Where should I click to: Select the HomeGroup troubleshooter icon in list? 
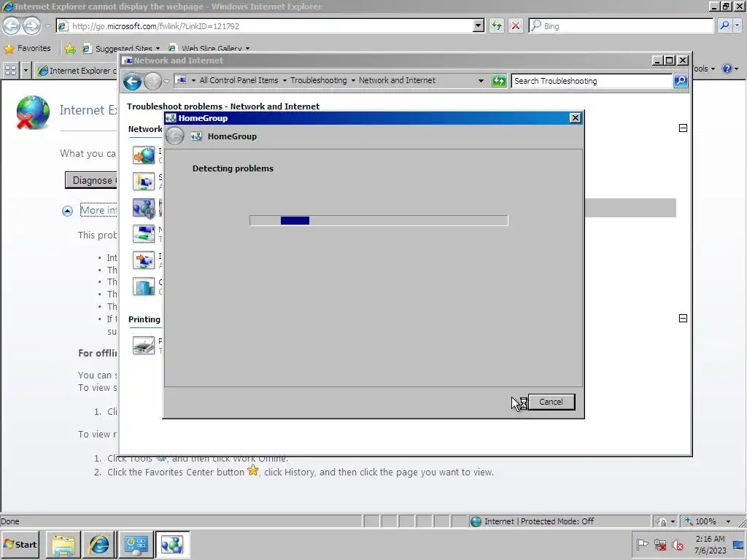[x=144, y=208]
